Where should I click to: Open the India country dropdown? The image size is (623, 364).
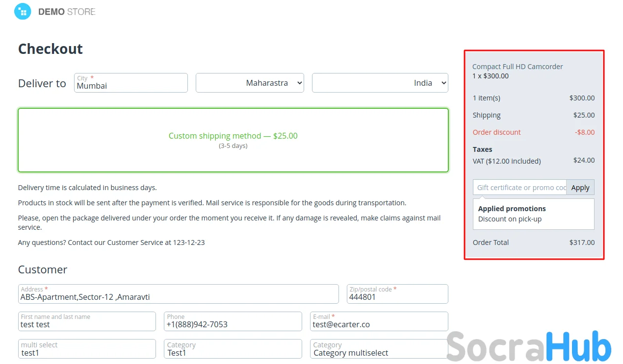tap(380, 83)
